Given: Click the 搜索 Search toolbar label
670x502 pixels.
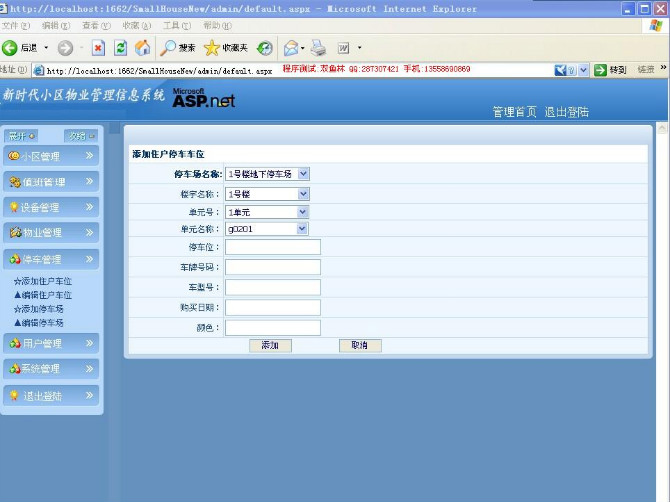Looking at the screenshot, I should pyautogui.click(x=187, y=48).
